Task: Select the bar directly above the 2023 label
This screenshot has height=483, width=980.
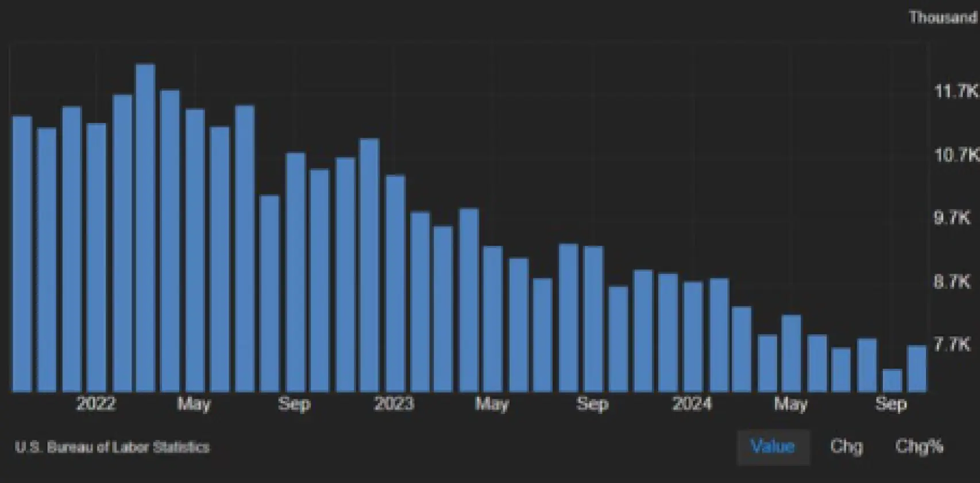Action: (x=395, y=284)
